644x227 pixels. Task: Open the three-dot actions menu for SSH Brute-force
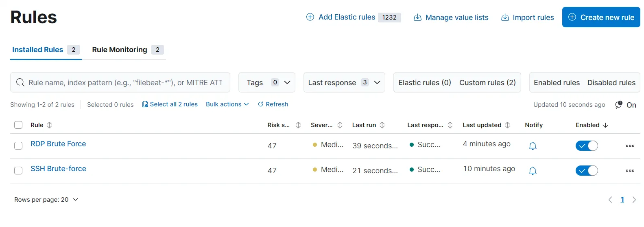pyautogui.click(x=630, y=170)
